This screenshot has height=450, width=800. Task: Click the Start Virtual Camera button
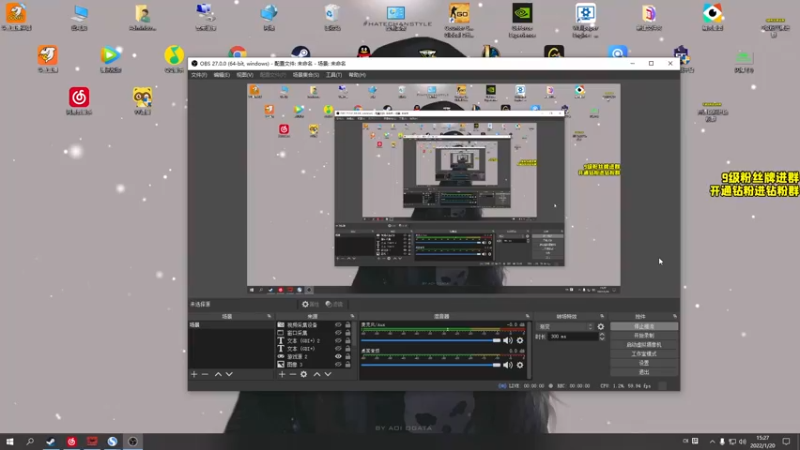(644, 345)
